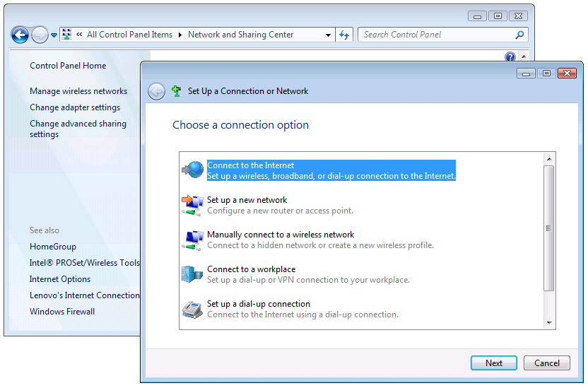The image size is (588, 388).
Task: Click the Cancel button
Action: 547,363
